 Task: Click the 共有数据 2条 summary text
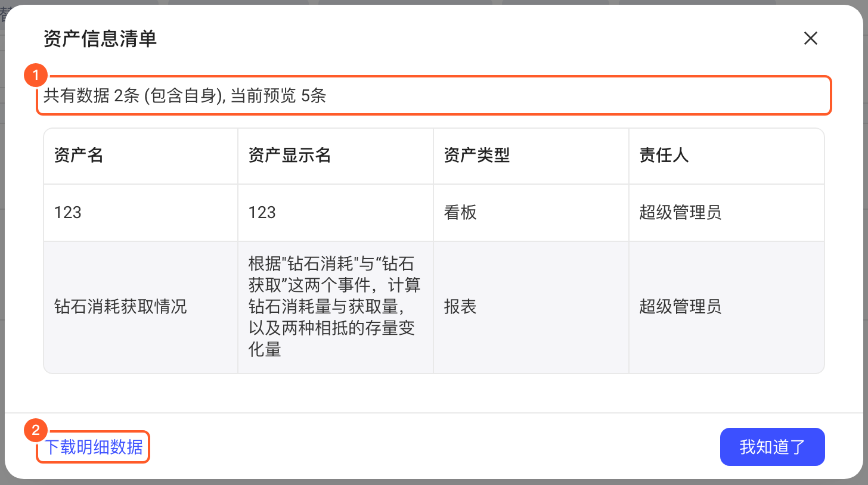coord(185,95)
